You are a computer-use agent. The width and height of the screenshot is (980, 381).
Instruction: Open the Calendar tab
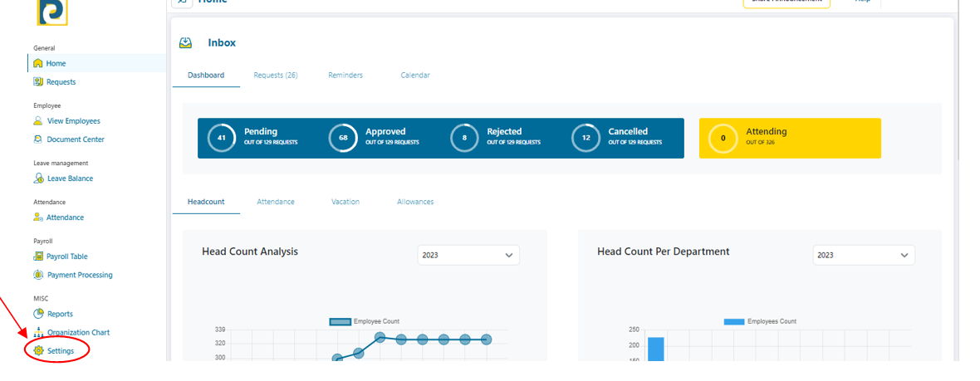(x=415, y=75)
